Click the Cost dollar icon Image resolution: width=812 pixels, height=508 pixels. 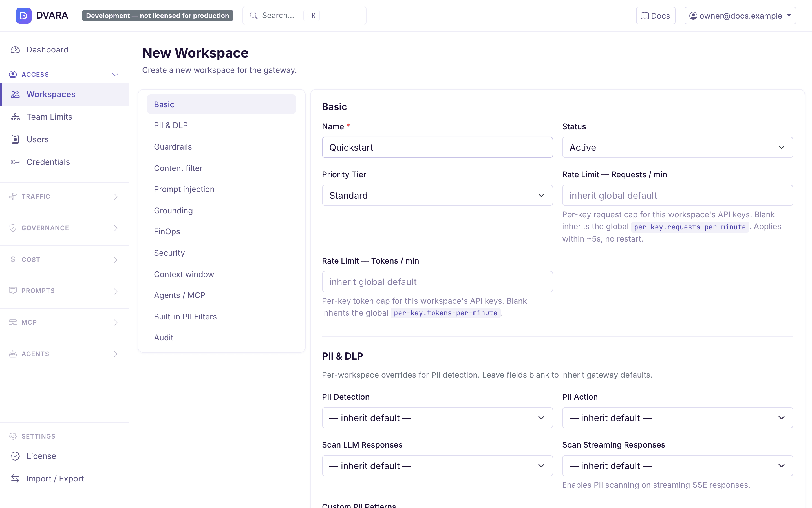pyautogui.click(x=13, y=259)
